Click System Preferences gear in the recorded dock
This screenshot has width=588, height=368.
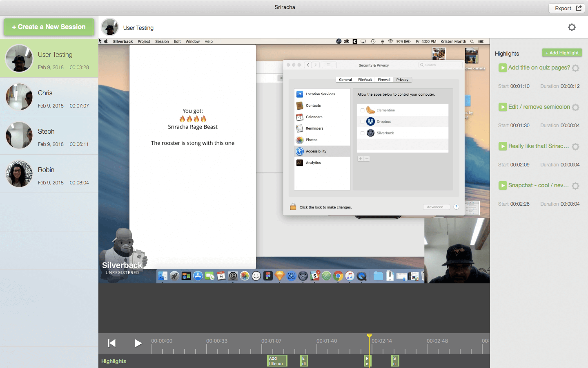point(233,276)
